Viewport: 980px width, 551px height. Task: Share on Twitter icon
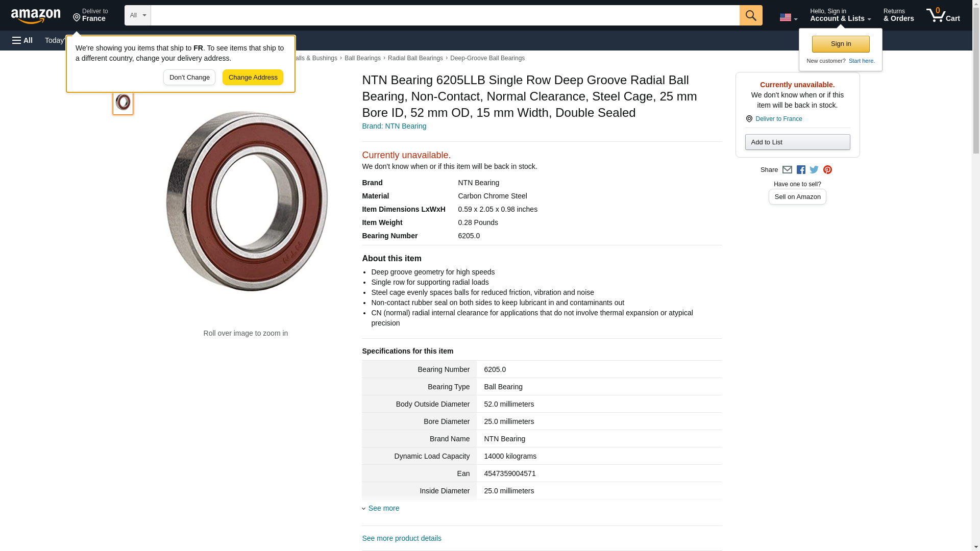[x=814, y=170]
